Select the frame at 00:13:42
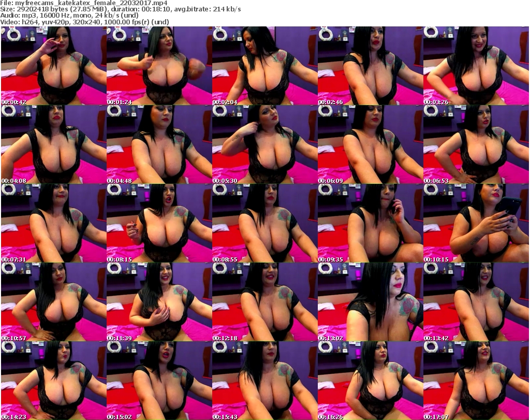530x420 pixels. (x=476, y=302)
